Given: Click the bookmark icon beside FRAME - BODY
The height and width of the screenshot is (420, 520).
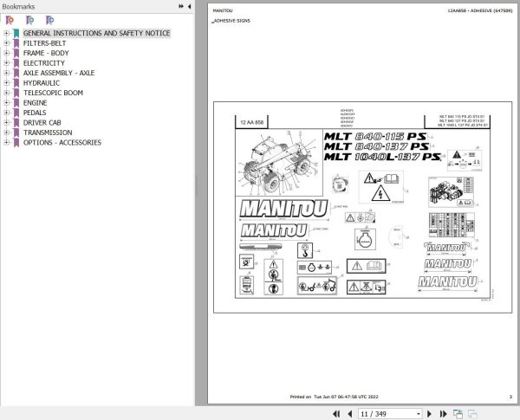Looking at the screenshot, I should point(16,53).
